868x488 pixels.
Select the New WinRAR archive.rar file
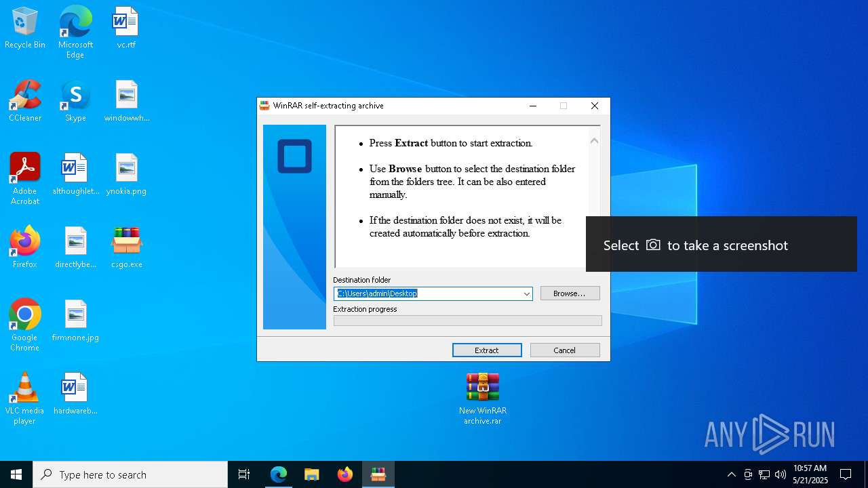pos(483,399)
